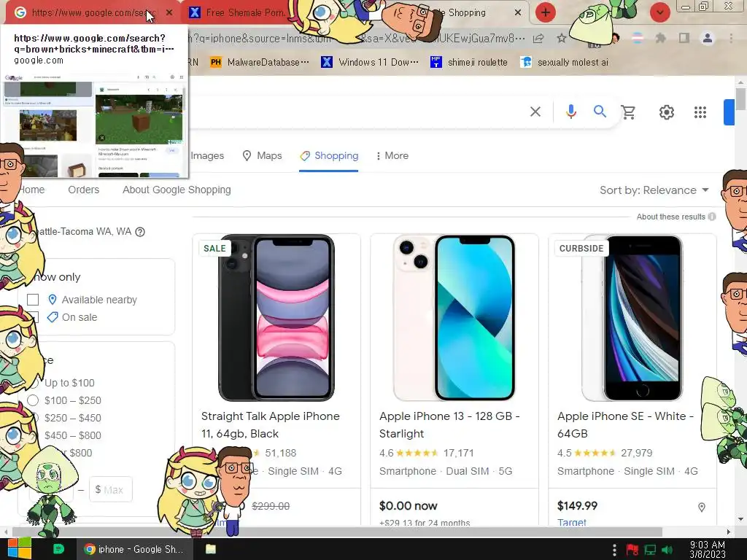Click the CURBSIDE badge on iPhone SE
This screenshot has height=560, width=747.
click(581, 248)
